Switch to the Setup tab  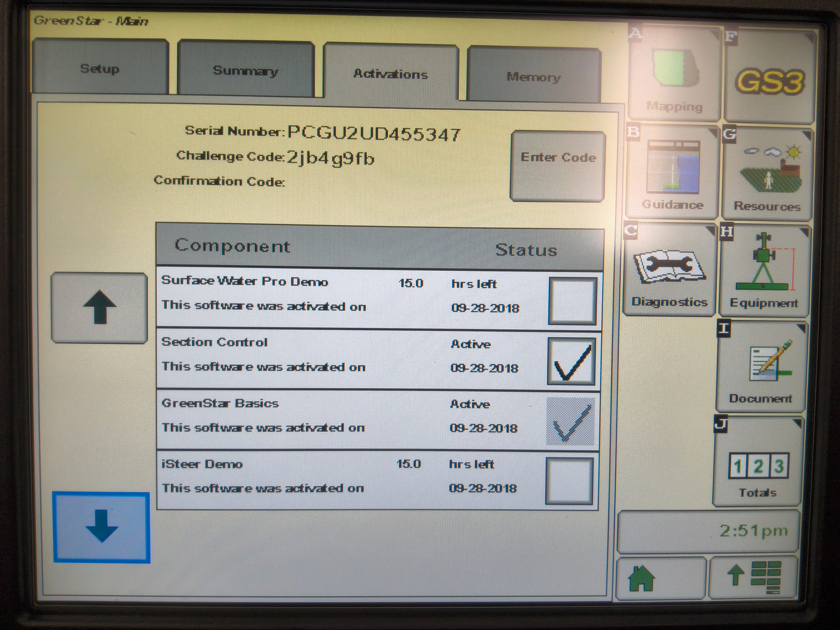click(101, 66)
